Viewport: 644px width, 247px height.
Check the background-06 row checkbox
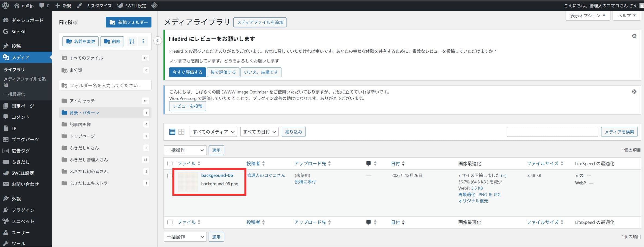pos(170,176)
